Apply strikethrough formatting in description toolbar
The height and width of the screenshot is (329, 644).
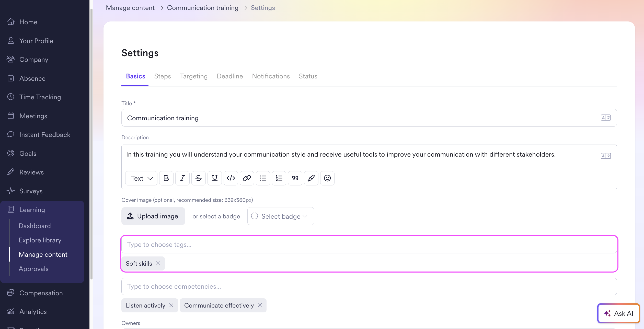198,178
